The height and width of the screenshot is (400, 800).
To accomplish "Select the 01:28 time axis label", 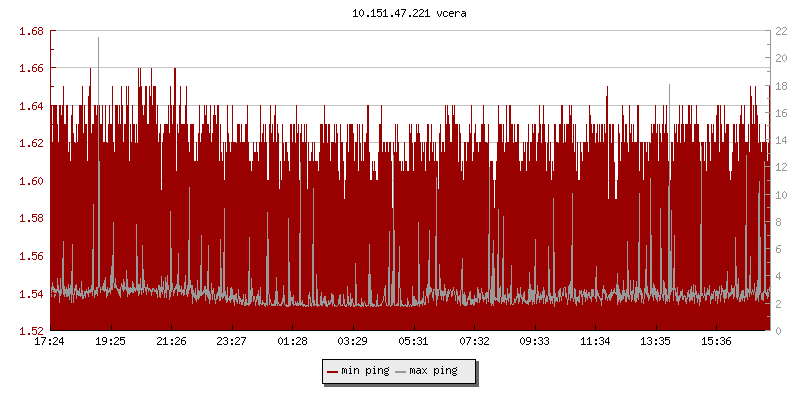I will coord(292,341).
